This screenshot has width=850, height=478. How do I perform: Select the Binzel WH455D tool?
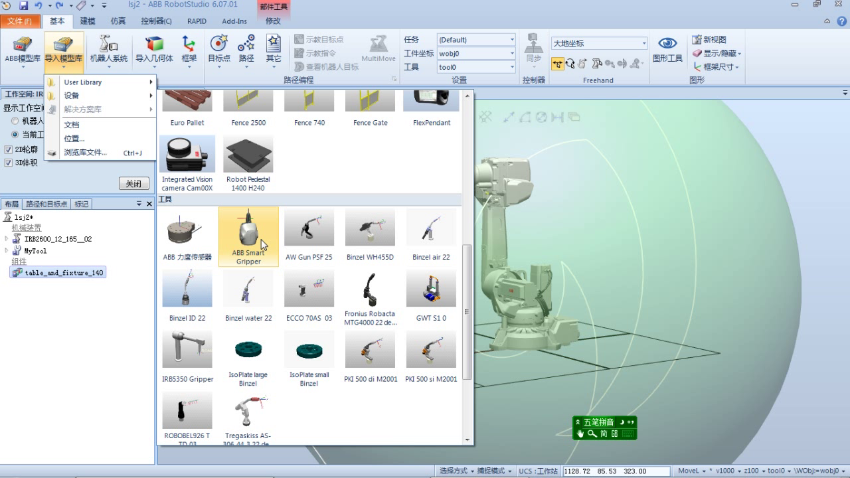370,236
